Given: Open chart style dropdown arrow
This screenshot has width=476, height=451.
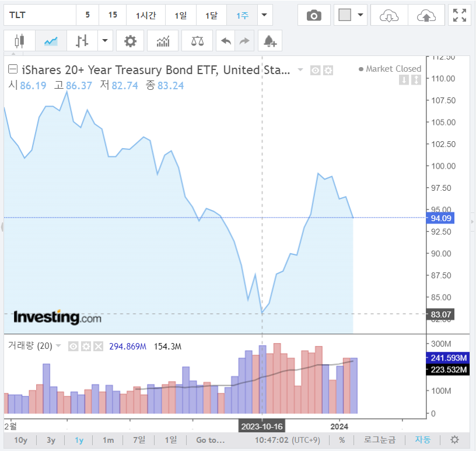Looking at the screenshot, I should (x=105, y=41).
